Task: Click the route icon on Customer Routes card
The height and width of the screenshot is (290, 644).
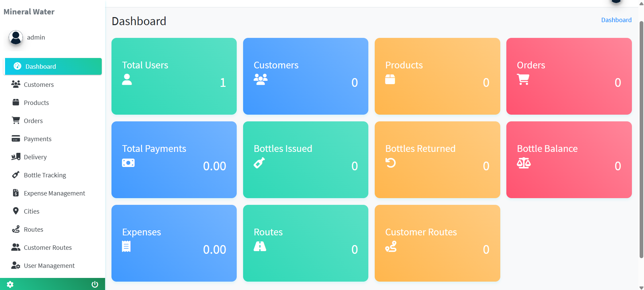Action: point(391,246)
